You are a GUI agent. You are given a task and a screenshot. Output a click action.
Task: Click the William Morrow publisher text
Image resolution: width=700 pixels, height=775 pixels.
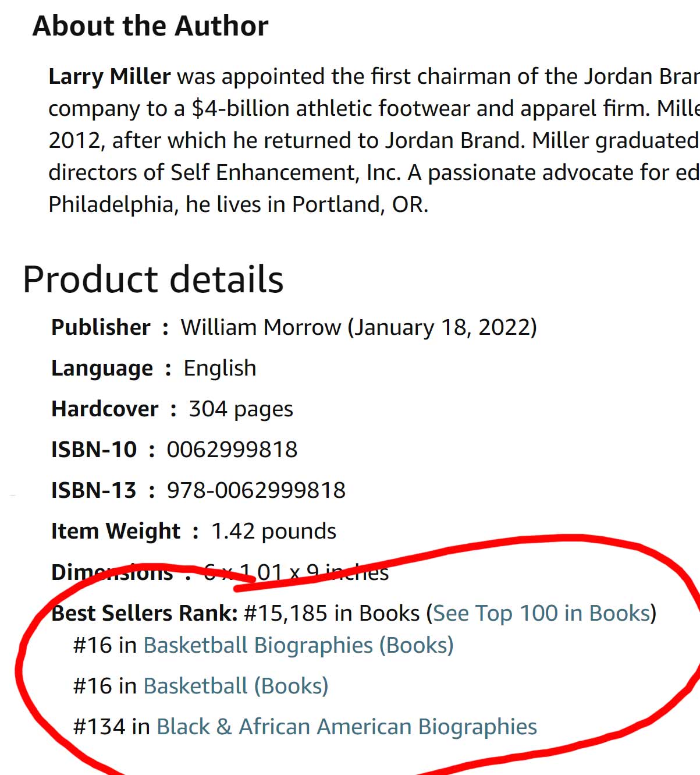(260, 327)
